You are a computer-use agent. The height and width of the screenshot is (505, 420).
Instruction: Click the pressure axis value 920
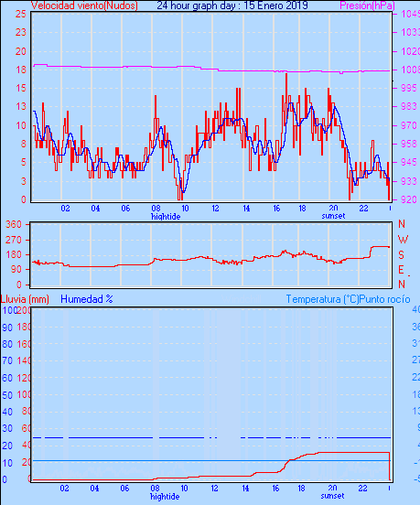(x=410, y=199)
